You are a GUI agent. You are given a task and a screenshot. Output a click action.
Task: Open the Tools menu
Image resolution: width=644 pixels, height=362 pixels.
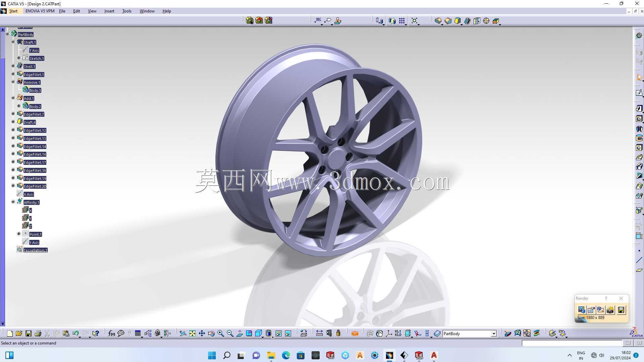point(127,11)
